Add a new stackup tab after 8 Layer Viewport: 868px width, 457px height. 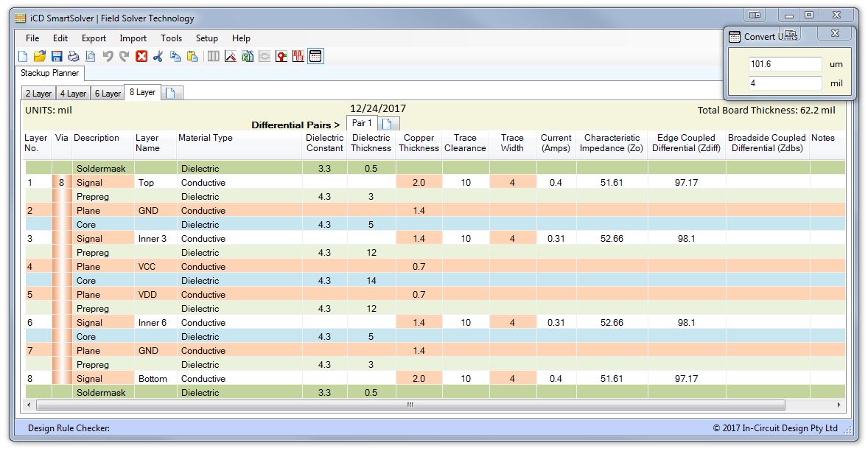(170, 94)
